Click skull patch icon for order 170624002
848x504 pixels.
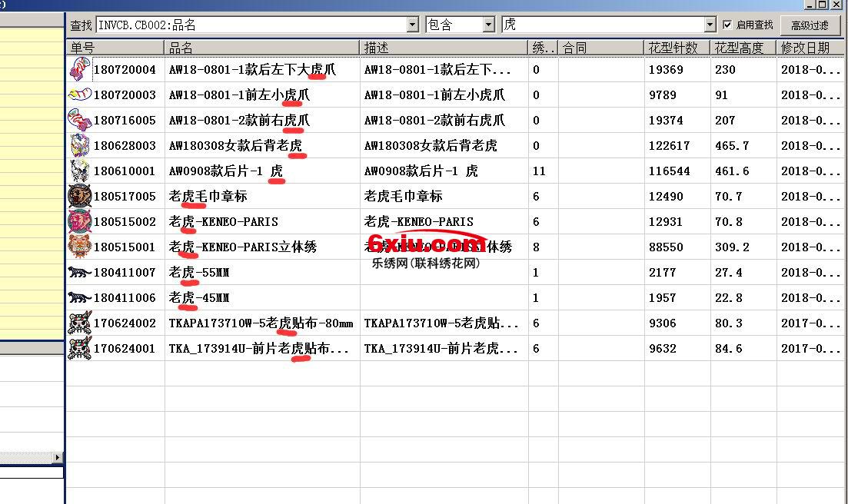click(x=79, y=323)
